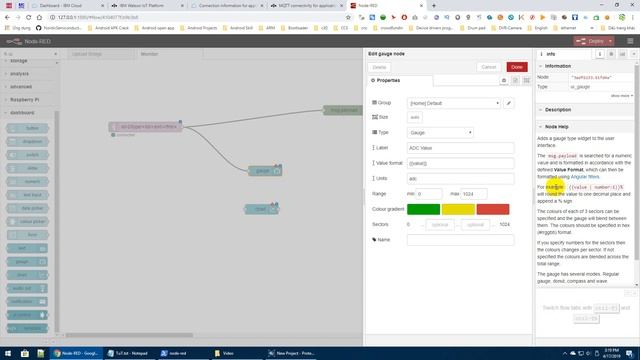Screen dimensions: 640x360
Task: Select the audio out node in the palette
Action: coord(27,289)
